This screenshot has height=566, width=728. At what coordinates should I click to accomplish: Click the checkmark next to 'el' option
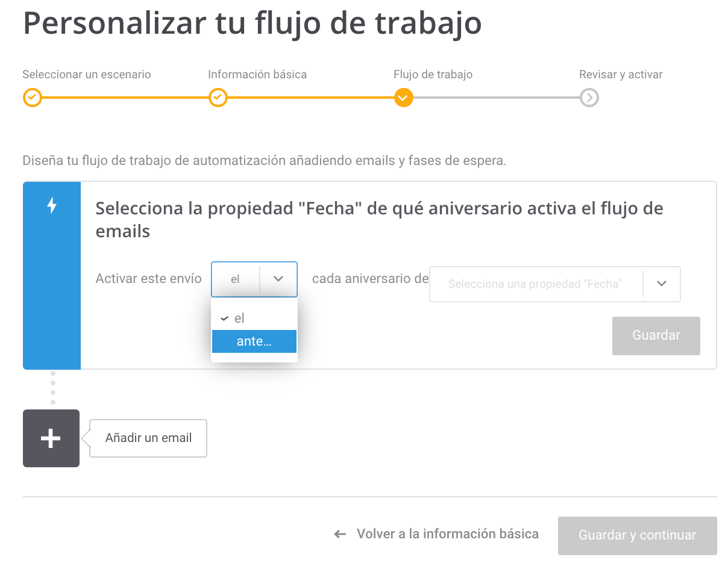(x=224, y=319)
